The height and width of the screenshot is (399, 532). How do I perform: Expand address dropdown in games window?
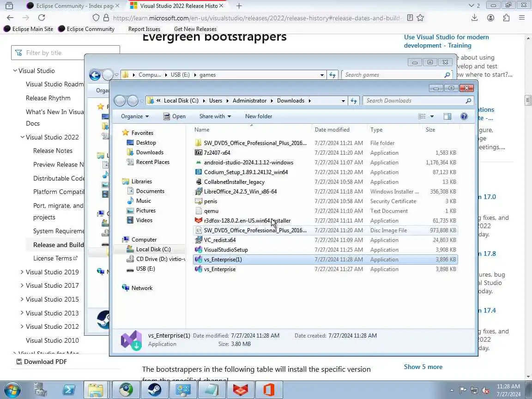(x=322, y=75)
